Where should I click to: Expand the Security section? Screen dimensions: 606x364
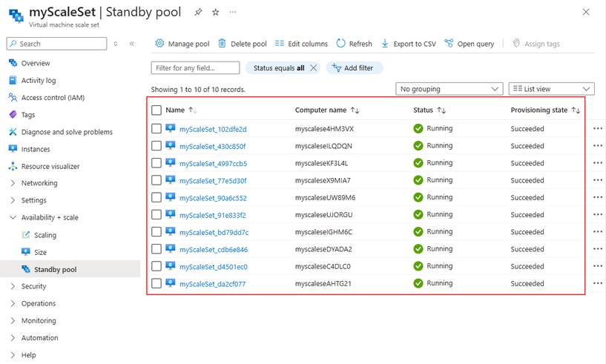coord(13,286)
